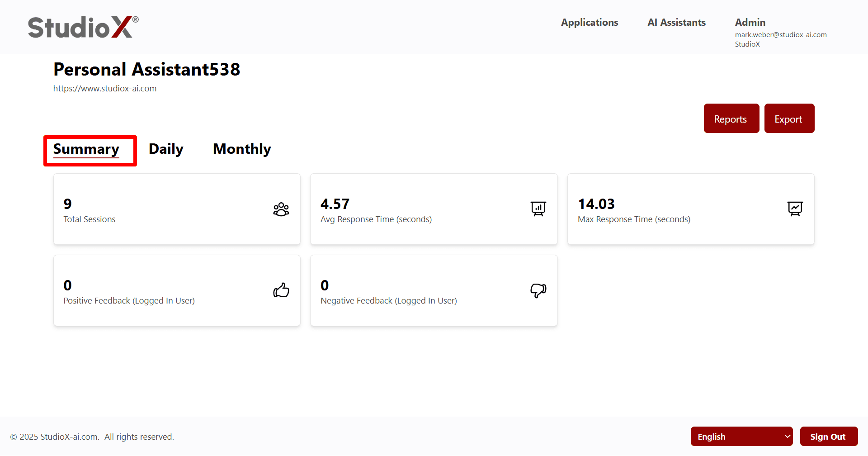The width and height of the screenshot is (868, 456).
Task: Click the language selector chevron arrow
Action: coord(787,436)
